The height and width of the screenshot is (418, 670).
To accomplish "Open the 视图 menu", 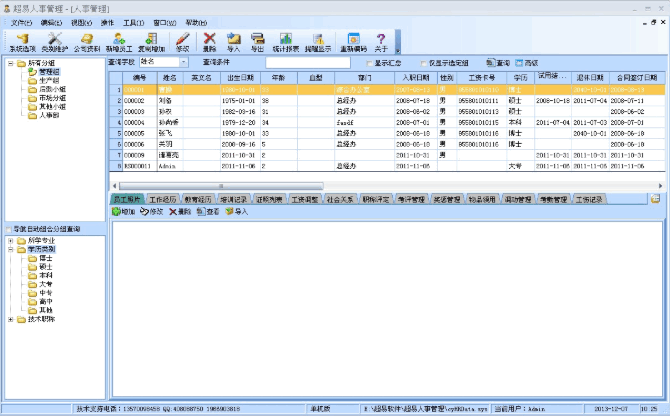I will 82,23.
